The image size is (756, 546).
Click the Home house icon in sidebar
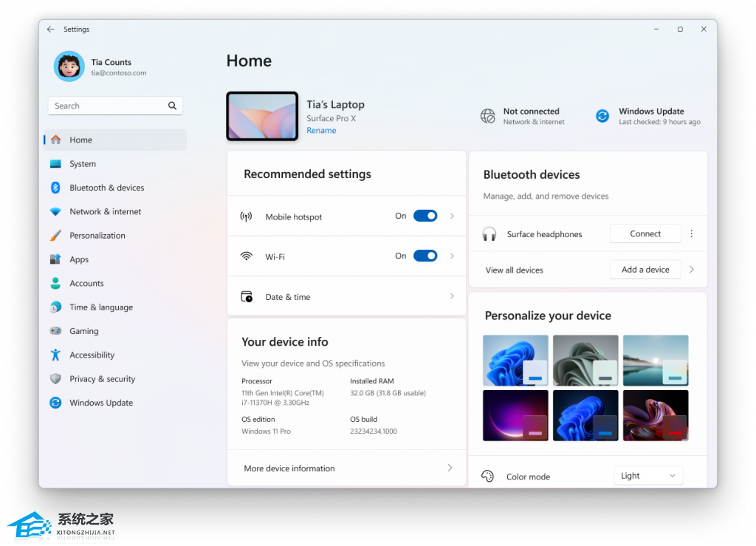pyautogui.click(x=56, y=140)
